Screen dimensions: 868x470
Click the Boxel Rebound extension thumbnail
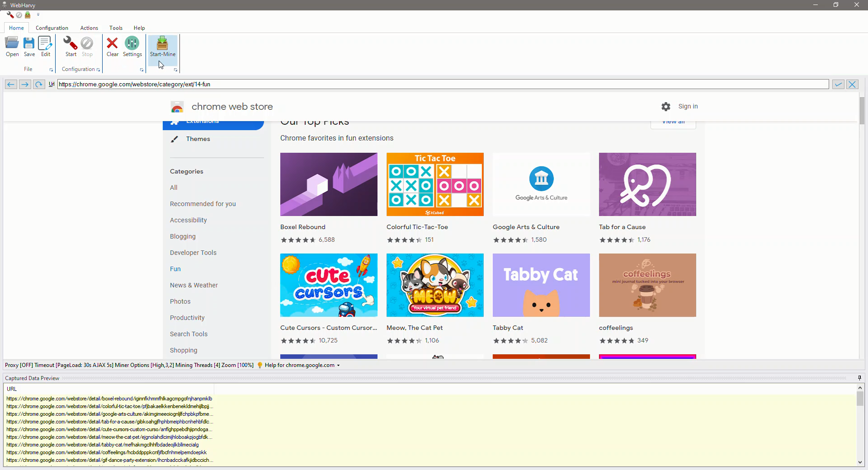(x=329, y=184)
